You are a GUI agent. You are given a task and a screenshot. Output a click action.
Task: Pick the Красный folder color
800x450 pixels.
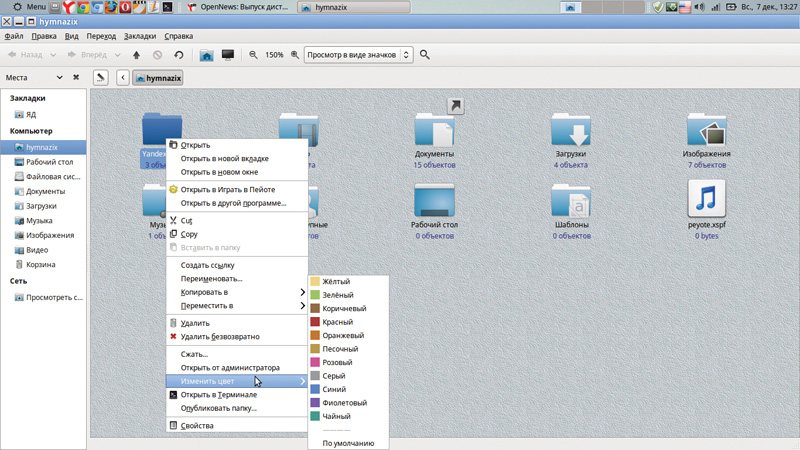point(337,322)
